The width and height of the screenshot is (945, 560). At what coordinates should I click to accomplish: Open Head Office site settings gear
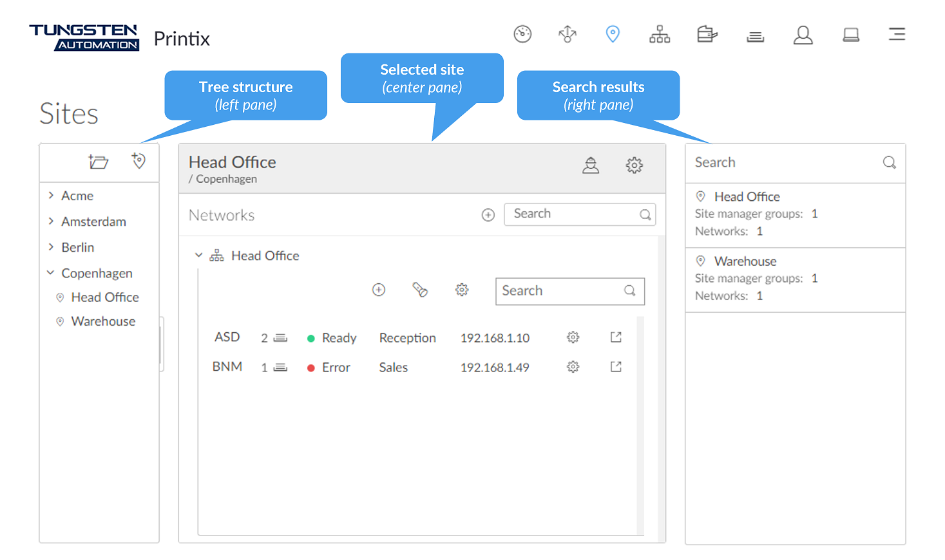[x=634, y=165]
